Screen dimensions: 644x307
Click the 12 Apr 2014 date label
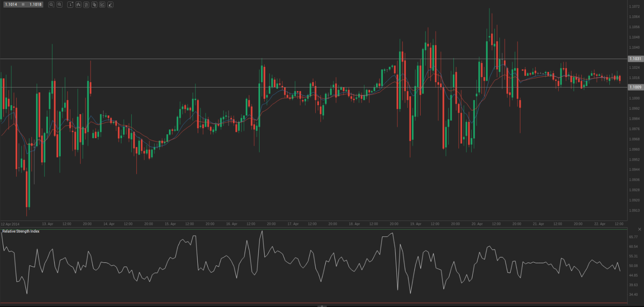click(10, 224)
